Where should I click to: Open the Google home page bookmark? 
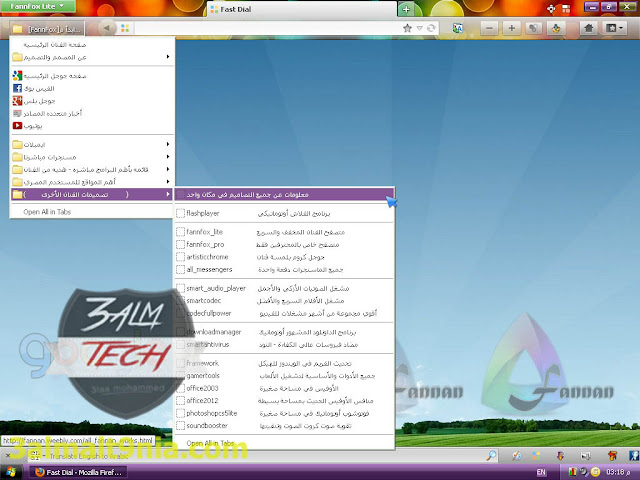(x=92, y=76)
